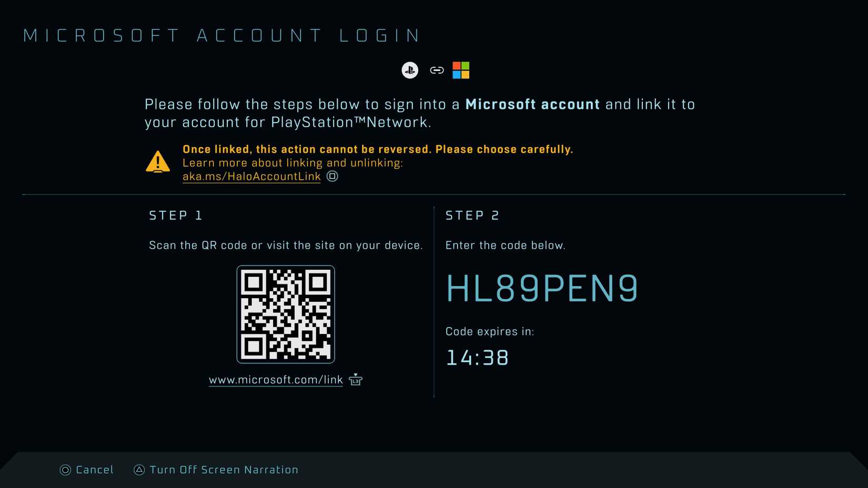This screenshot has width=868, height=488.
Task: Select the HL89PEN9 login code
Action: pyautogui.click(x=542, y=289)
